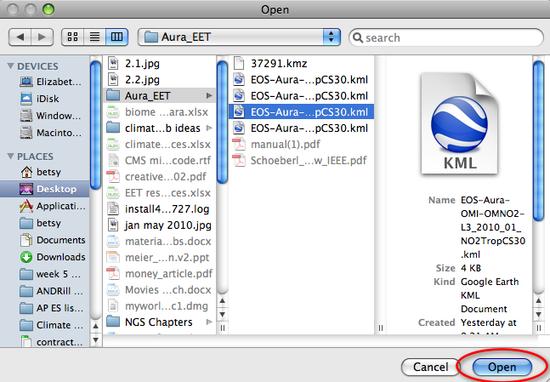Select the first EOS-Aura kml file
Image resolution: width=550 pixels, height=382 pixels.
tap(301, 80)
